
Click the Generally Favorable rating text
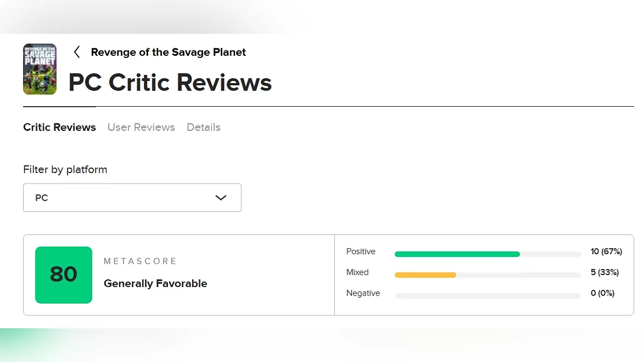point(155,284)
